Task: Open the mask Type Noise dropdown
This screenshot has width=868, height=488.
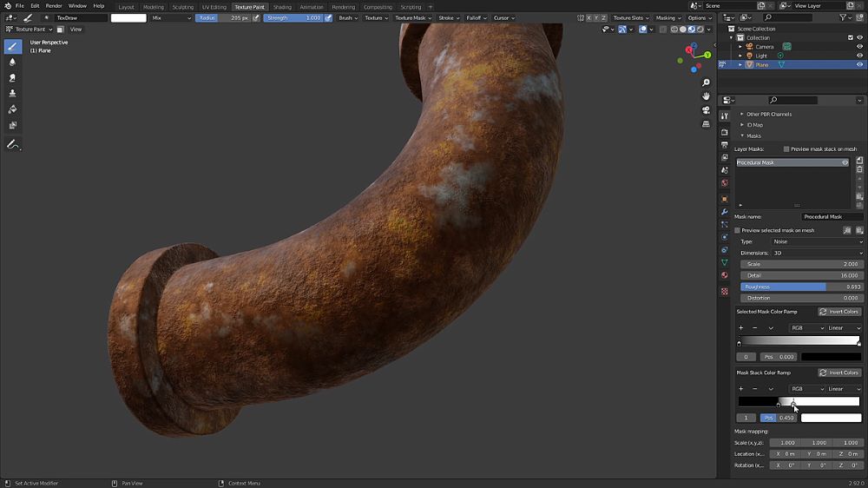Action: click(817, 241)
